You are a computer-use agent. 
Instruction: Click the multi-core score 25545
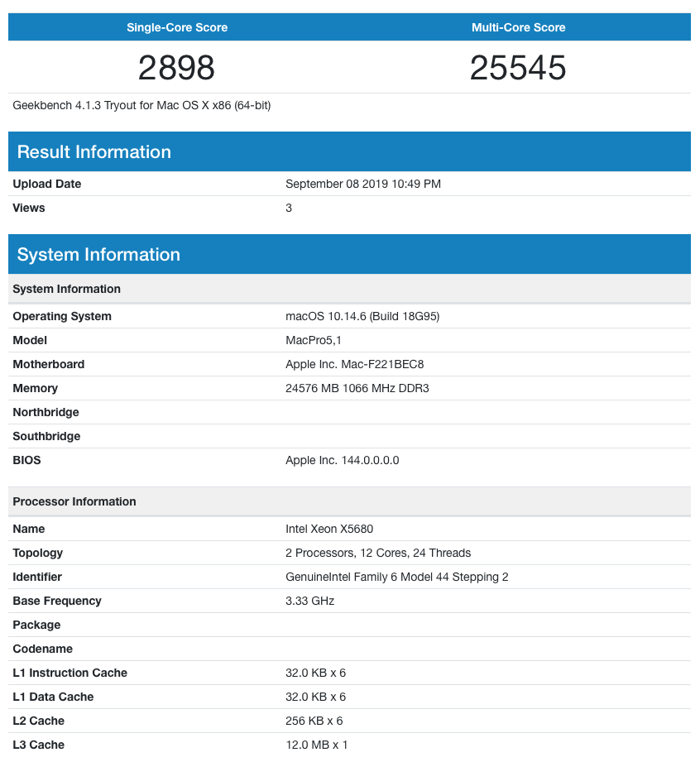pyautogui.click(x=519, y=66)
